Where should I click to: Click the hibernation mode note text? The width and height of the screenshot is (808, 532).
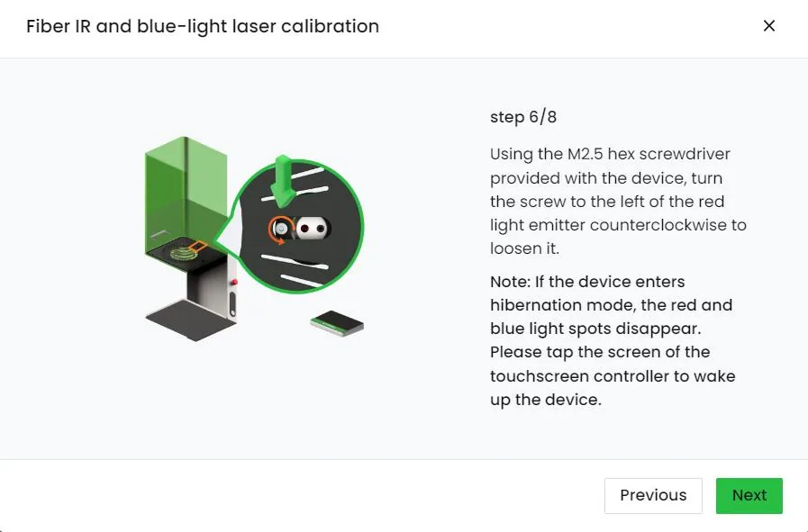tap(613, 340)
